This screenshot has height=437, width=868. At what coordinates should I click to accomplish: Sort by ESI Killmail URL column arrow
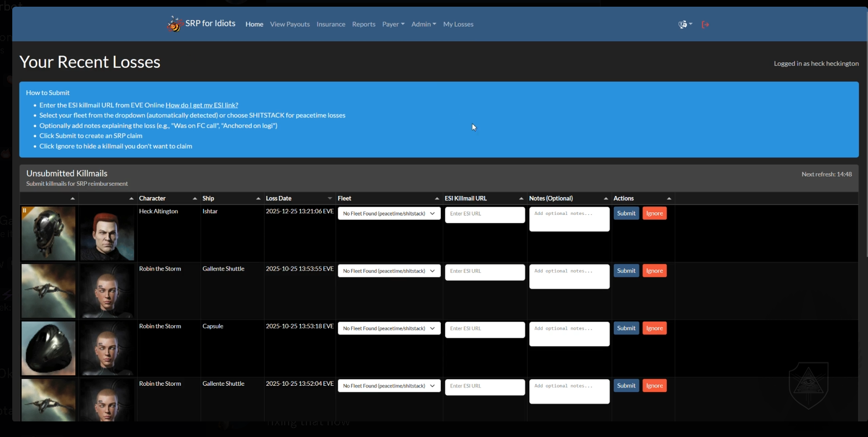(x=521, y=199)
